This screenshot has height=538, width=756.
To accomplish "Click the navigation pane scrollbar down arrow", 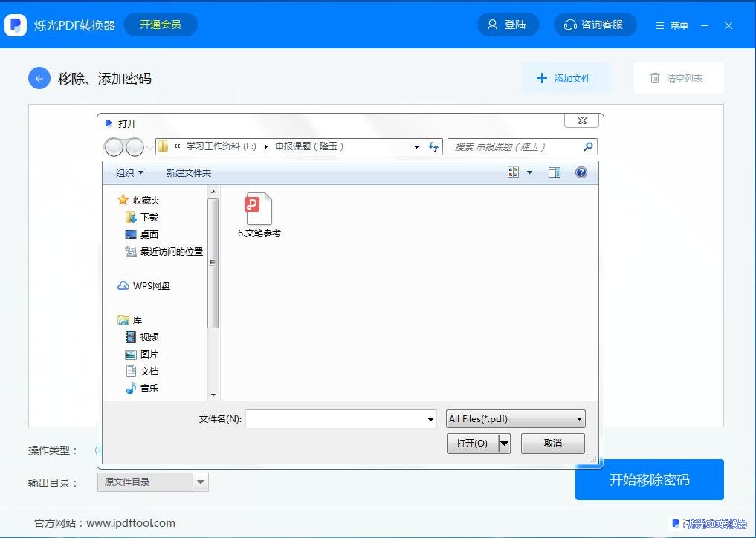I will pyautogui.click(x=213, y=395).
